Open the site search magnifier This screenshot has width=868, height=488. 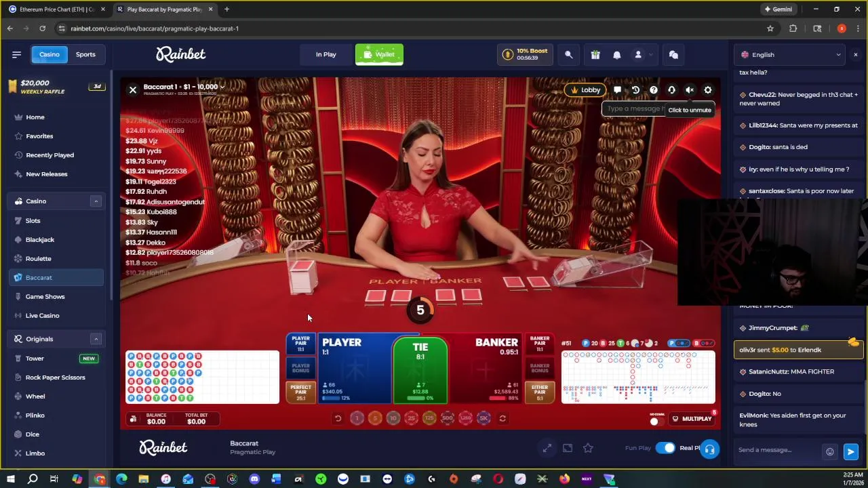[x=569, y=54]
